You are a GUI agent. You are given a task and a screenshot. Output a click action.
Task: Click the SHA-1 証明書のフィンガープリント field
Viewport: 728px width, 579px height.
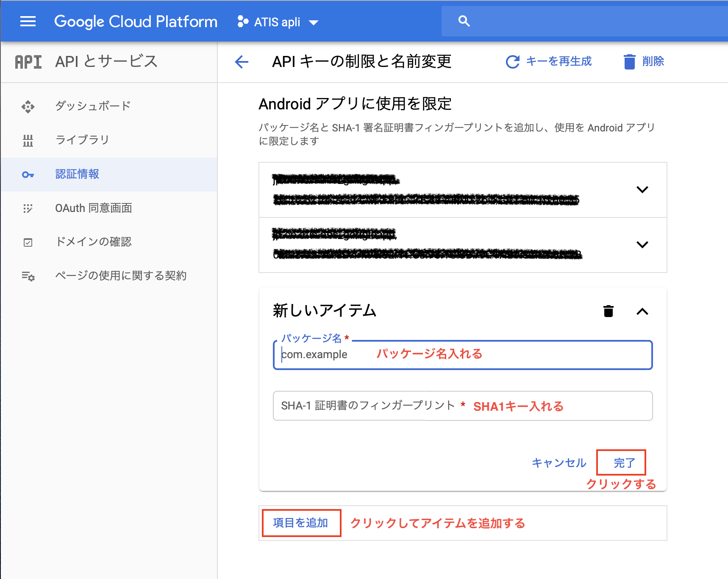[463, 406]
